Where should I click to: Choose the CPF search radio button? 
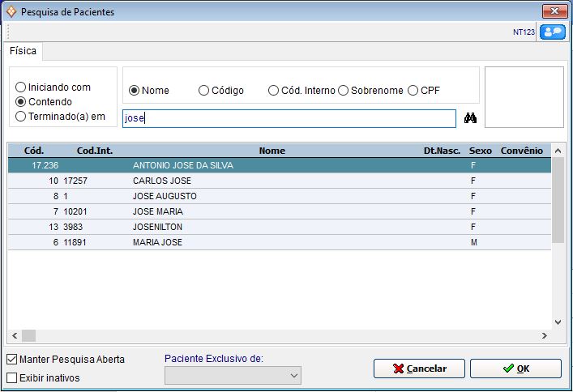pyautogui.click(x=413, y=91)
